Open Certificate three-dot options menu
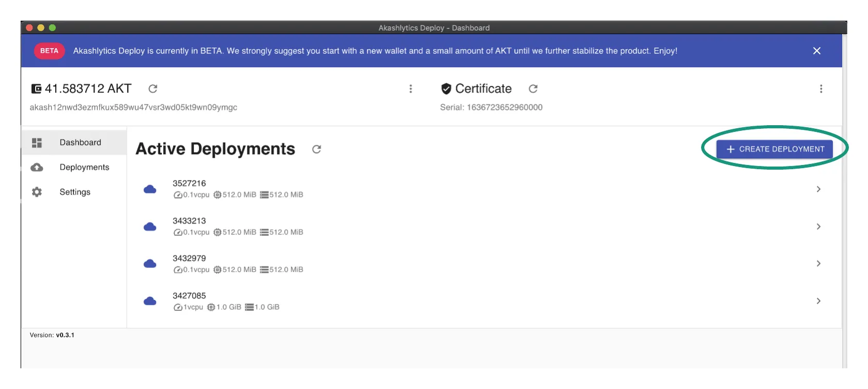 [x=821, y=89]
